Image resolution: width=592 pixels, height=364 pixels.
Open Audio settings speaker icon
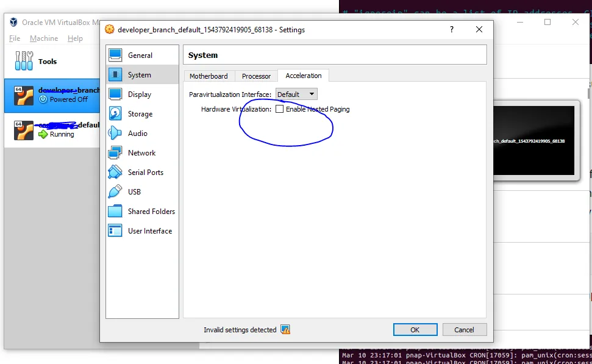pyautogui.click(x=115, y=134)
